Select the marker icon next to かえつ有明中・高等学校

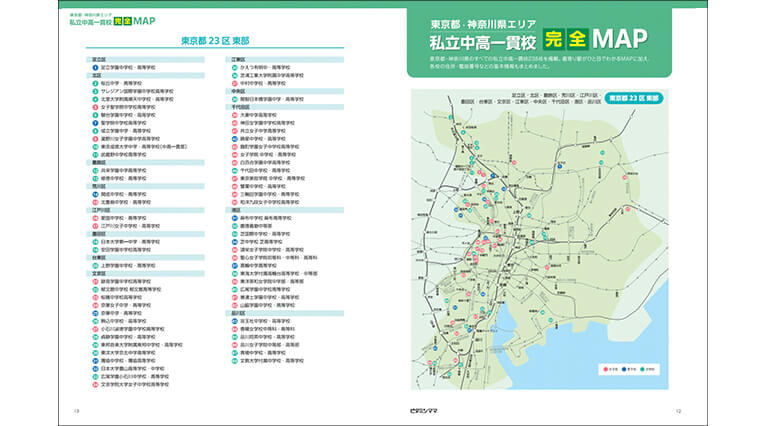click(234, 67)
